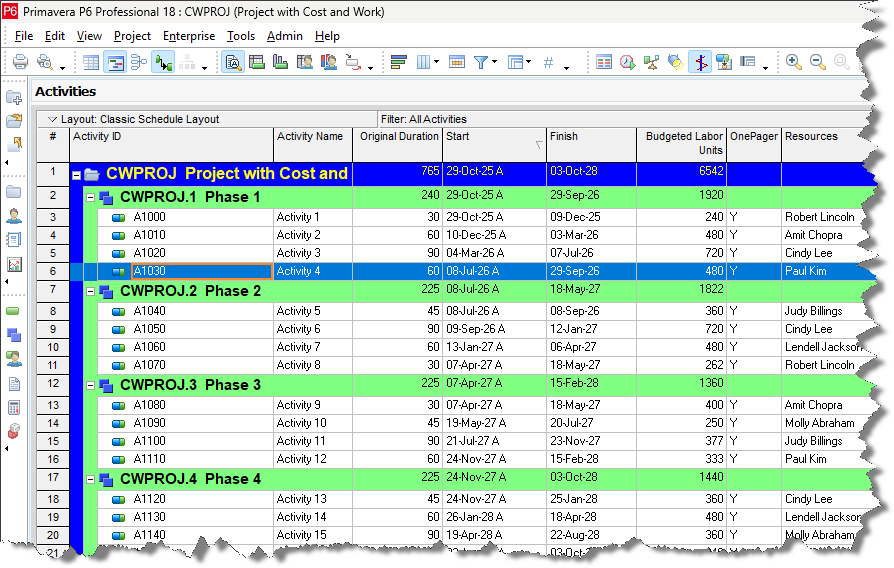Click the Resources person icon in sidebar
Image resolution: width=894 pixels, height=568 pixels.
pyautogui.click(x=14, y=216)
